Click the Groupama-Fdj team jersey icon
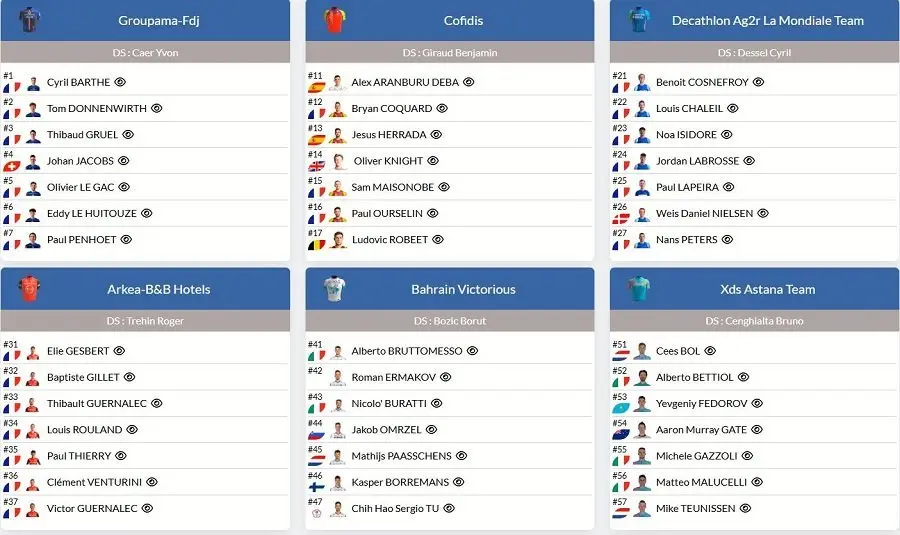This screenshot has height=535, width=900. [30, 20]
